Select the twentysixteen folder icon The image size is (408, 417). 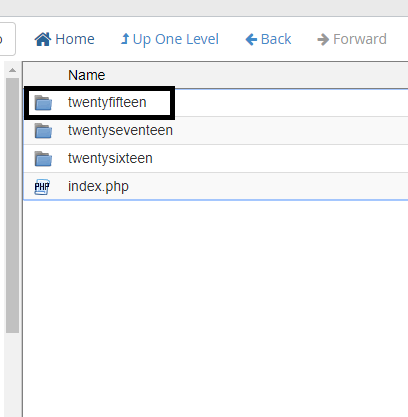(x=43, y=159)
